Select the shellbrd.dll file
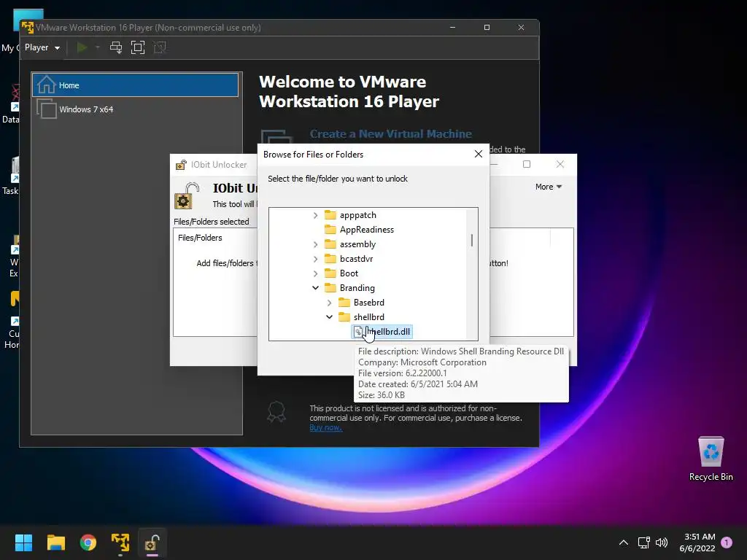Screen dimensions: 747x560 click(382, 332)
